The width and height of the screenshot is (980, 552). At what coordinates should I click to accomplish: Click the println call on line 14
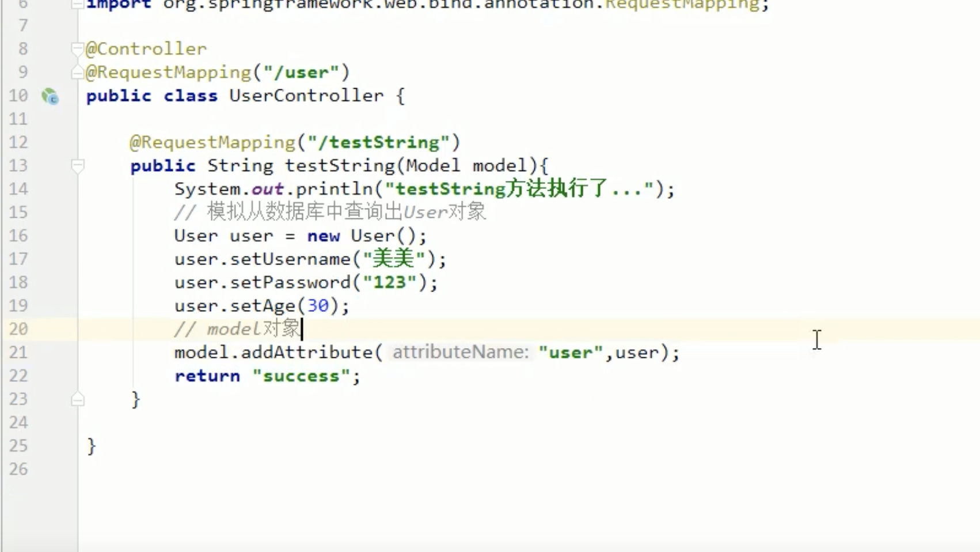(335, 189)
